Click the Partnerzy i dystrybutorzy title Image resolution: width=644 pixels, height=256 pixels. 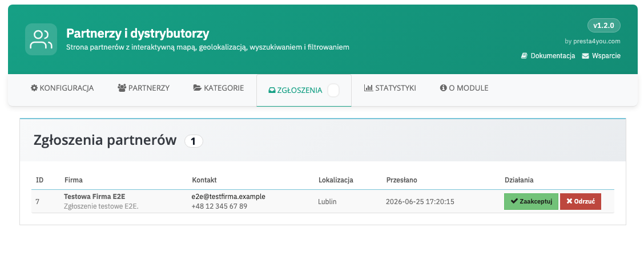tap(138, 33)
